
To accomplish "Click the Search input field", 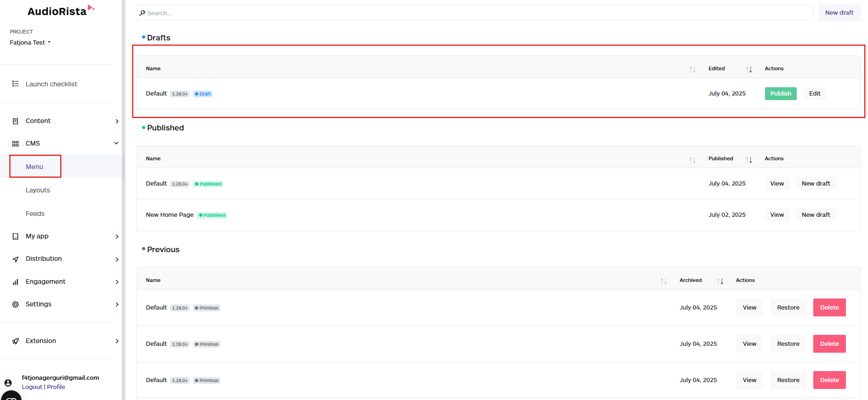I will (x=475, y=13).
